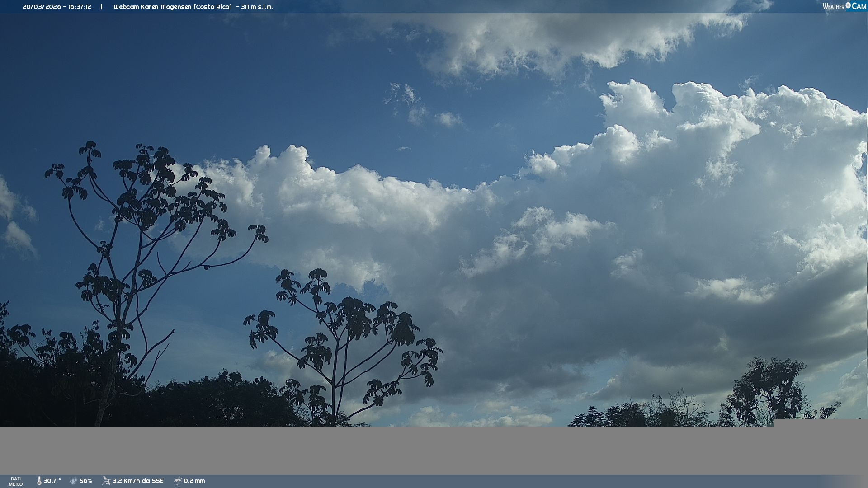Click the camera lens icon in the WeatherCam logo
This screenshot has height=488, width=868.
coord(848,5)
